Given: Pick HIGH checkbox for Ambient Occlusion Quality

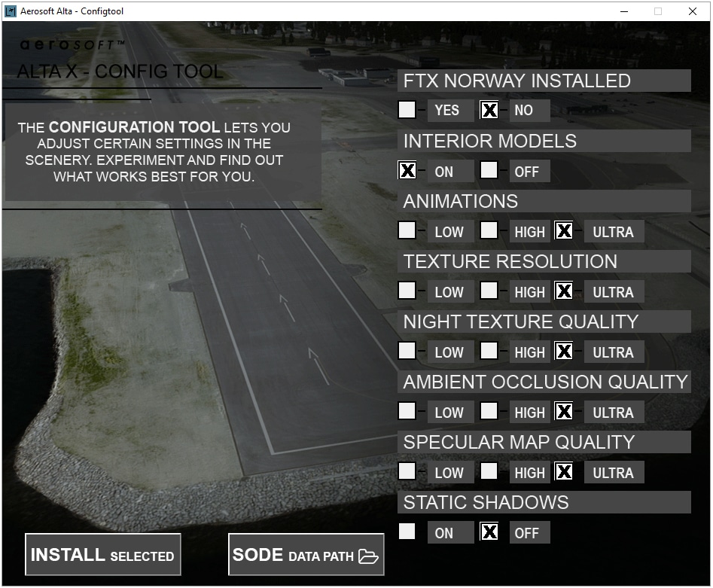Looking at the screenshot, I should pos(489,411).
